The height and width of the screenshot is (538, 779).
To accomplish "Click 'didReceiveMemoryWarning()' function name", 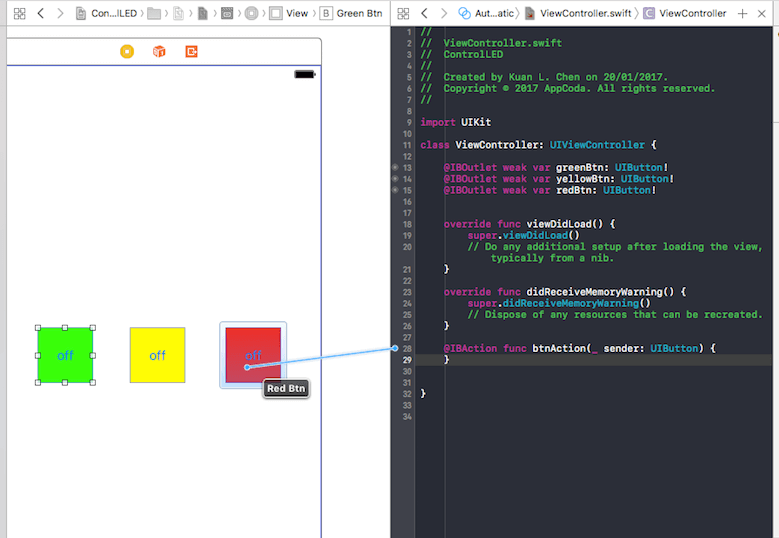I will click(x=600, y=292).
